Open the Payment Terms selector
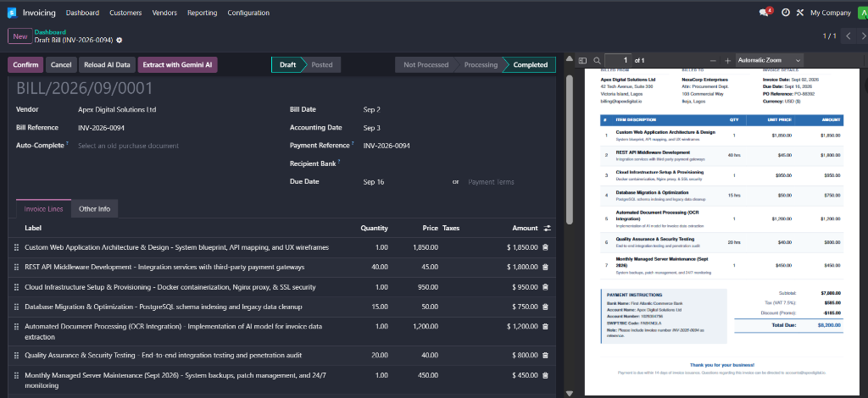The image size is (868, 398). tap(492, 182)
